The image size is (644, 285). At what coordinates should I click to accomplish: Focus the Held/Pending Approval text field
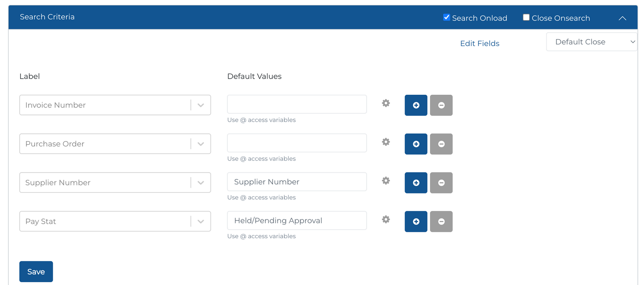coord(297,221)
